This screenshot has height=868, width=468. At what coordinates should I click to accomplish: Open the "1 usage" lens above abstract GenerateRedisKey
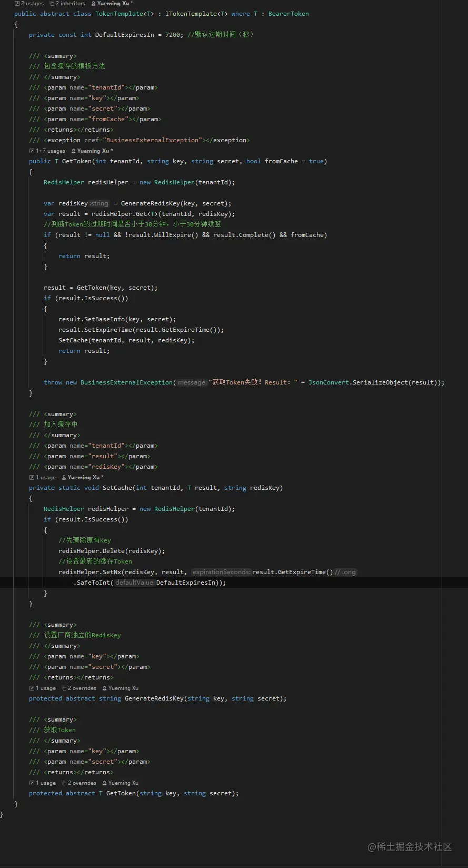click(42, 688)
